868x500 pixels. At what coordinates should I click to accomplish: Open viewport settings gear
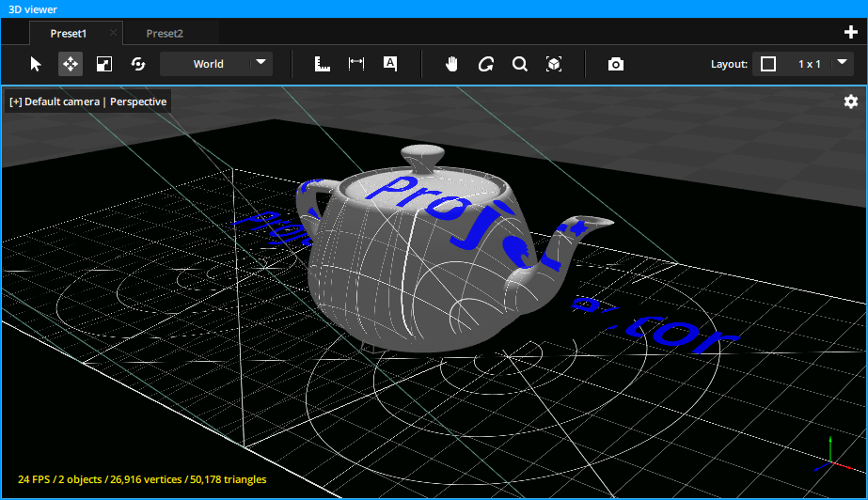click(850, 102)
